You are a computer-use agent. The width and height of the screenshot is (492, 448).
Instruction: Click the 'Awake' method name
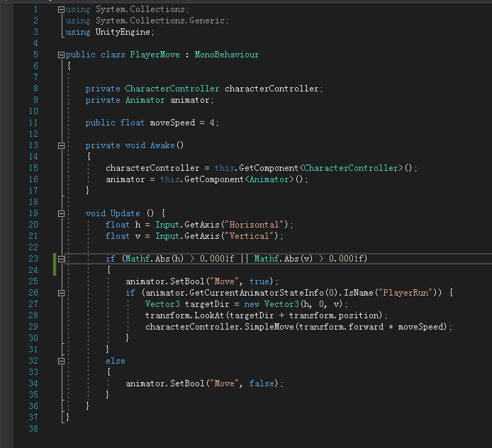pyautogui.click(x=162, y=145)
